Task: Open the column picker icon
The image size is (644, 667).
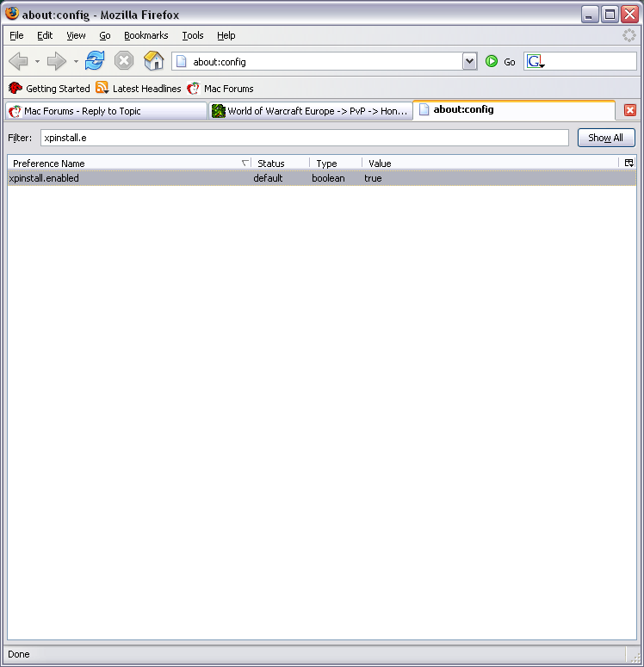Action: pos(629,163)
